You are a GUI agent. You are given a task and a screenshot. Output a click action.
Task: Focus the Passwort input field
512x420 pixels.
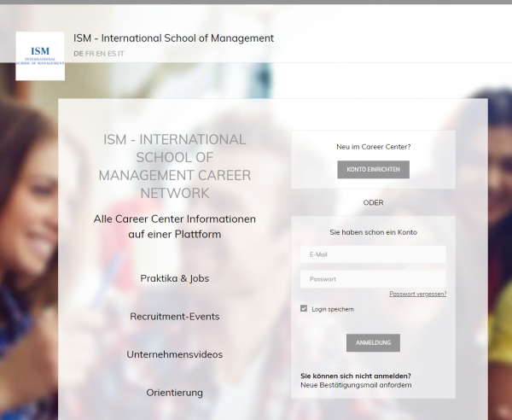pos(373,279)
